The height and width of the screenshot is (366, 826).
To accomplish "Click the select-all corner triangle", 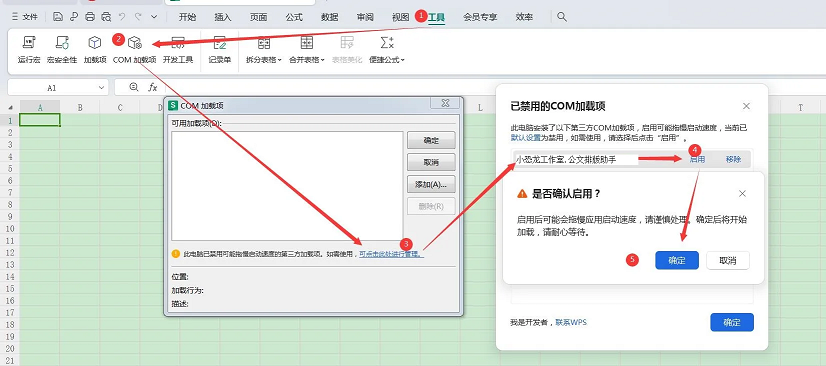I will point(10,107).
